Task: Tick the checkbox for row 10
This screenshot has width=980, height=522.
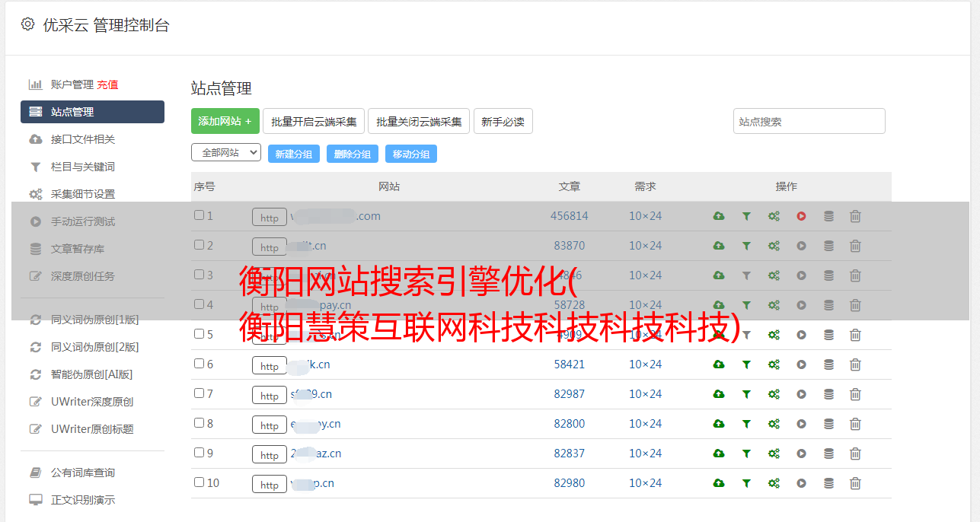Action: [199, 482]
